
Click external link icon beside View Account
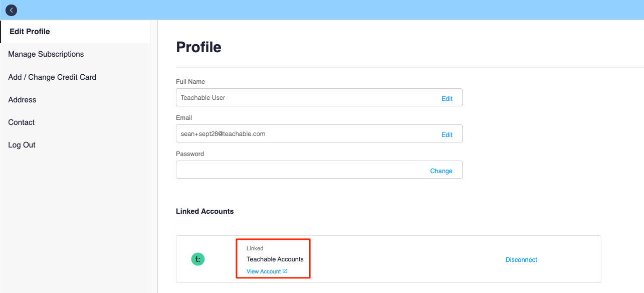pos(285,271)
